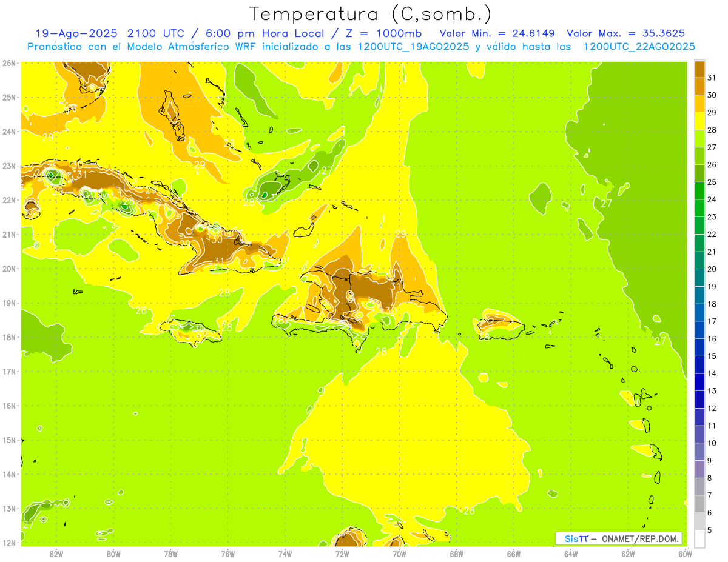Viewport: 728px width, 562px height.
Task: Click the dark brown colorbar swatch above 31
Action: 699,70
